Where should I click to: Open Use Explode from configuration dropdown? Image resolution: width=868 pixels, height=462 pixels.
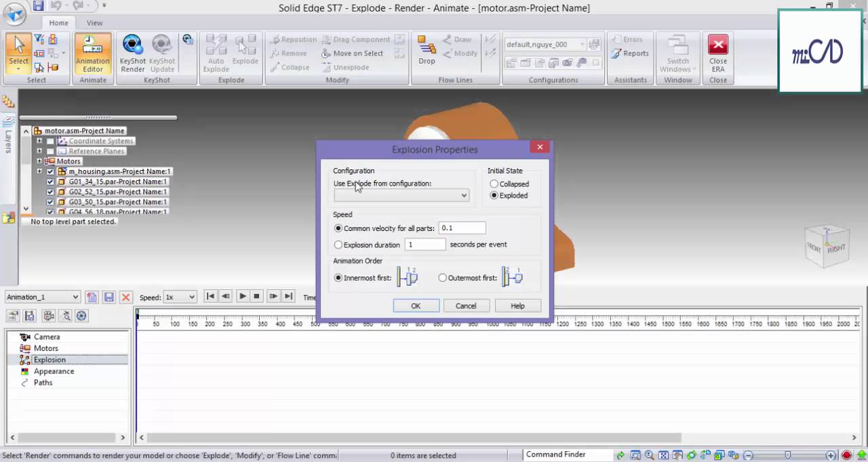401,195
